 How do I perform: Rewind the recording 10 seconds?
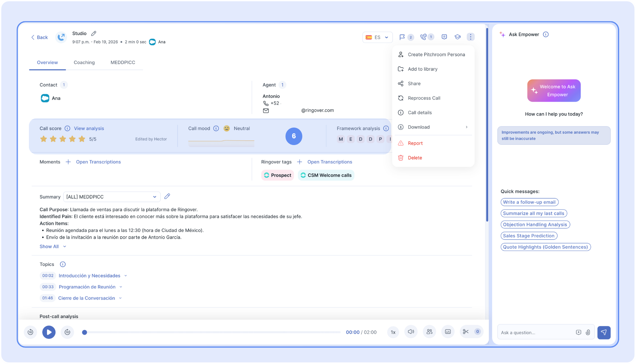[x=30, y=332]
